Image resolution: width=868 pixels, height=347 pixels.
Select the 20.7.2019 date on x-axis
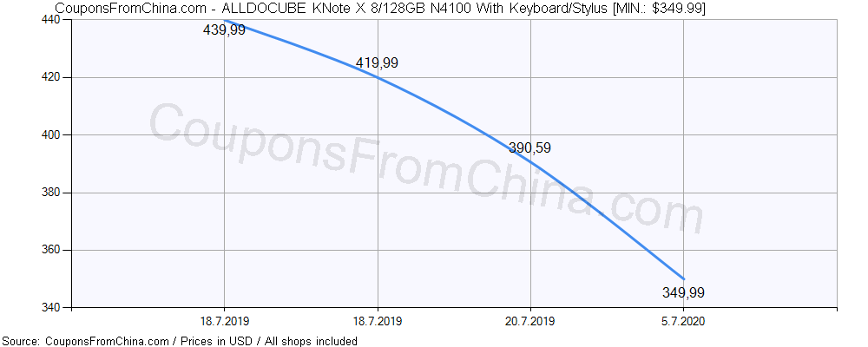(530, 321)
